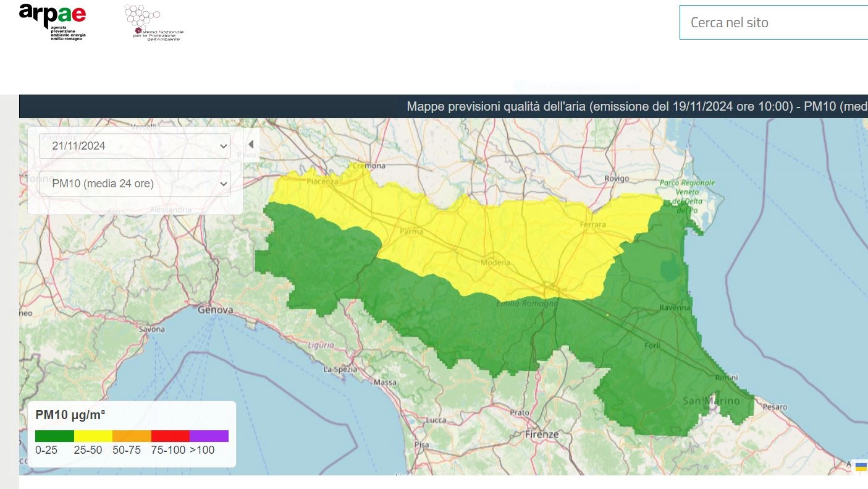The width and height of the screenshot is (868, 489).
Task: Click the orange 50-75 legend swatch
Action: [x=132, y=436]
